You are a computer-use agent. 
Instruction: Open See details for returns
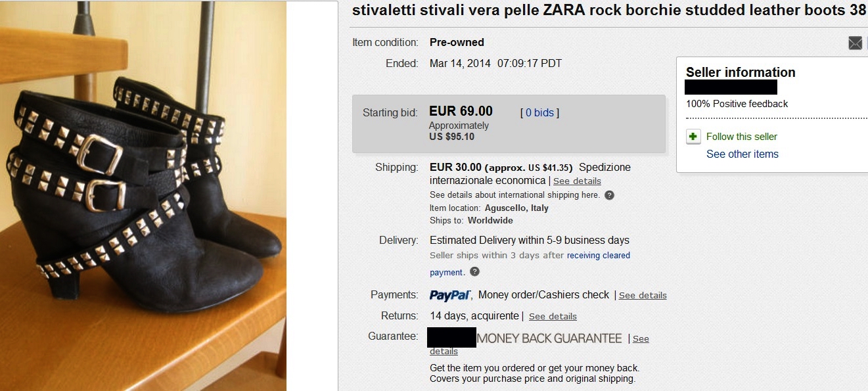click(x=553, y=316)
